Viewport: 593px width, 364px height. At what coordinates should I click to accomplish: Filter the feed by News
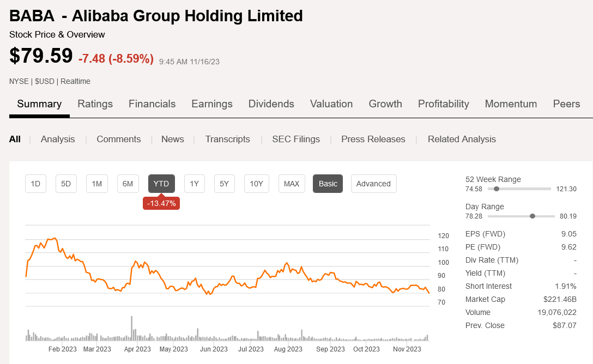(x=172, y=139)
